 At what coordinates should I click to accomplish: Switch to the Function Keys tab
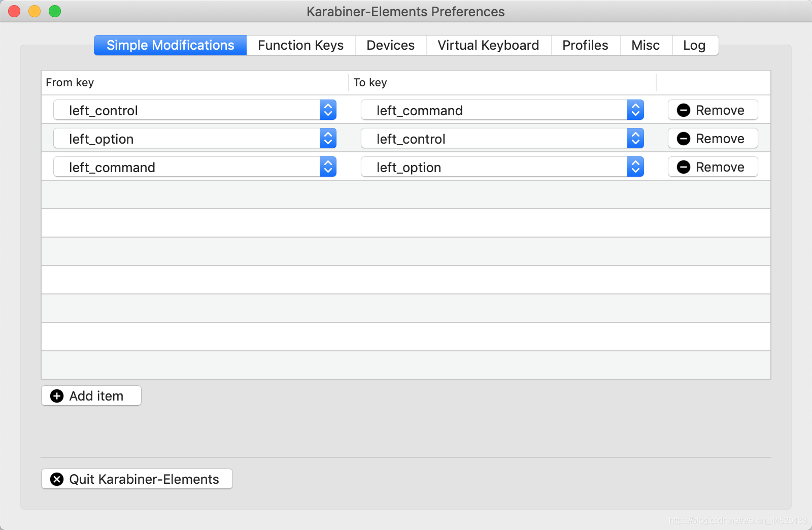(301, 45)
